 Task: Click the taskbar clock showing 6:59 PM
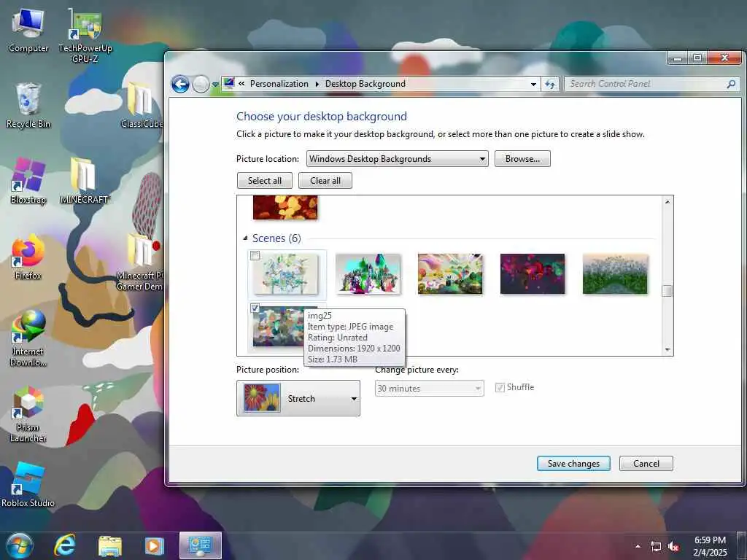pyautogui.click(x=710, y=540)
